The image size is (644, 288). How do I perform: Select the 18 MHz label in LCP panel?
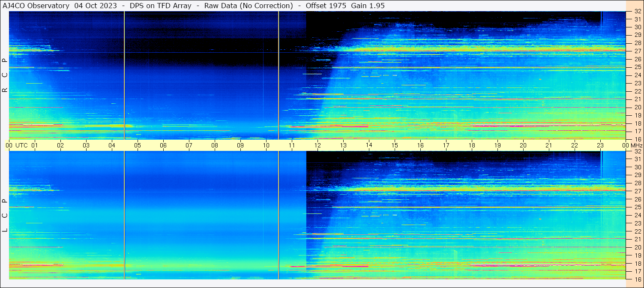[x=637, y=264]
